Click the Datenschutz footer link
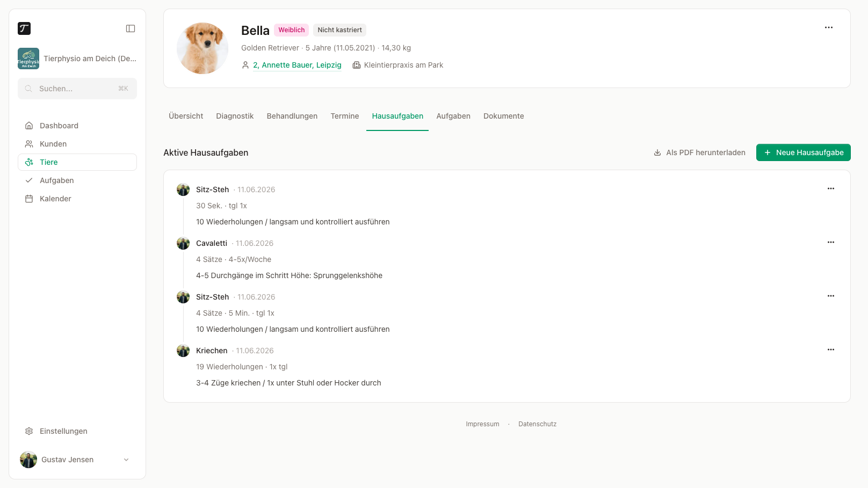Image resolution: width=868 pixels, height=488 pixels. [538, 424]
